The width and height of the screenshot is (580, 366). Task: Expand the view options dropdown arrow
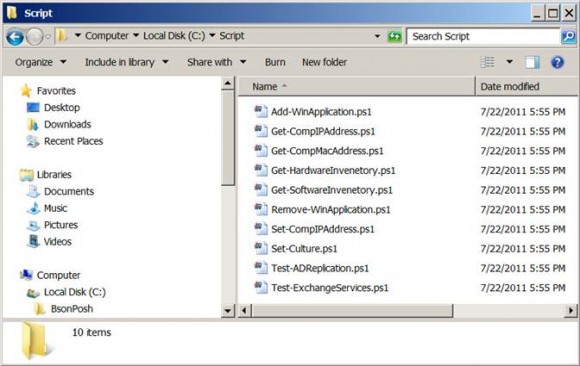[509, 62]
